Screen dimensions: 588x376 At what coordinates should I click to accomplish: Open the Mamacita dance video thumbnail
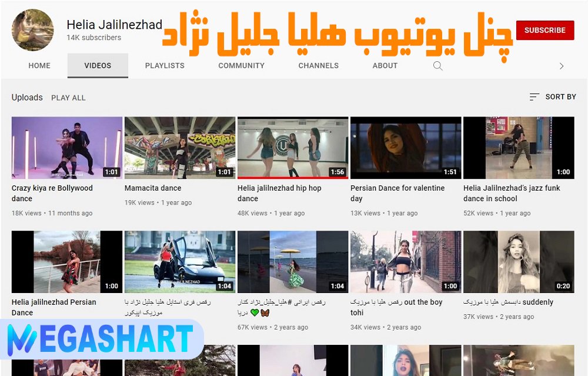click(180, 148)
